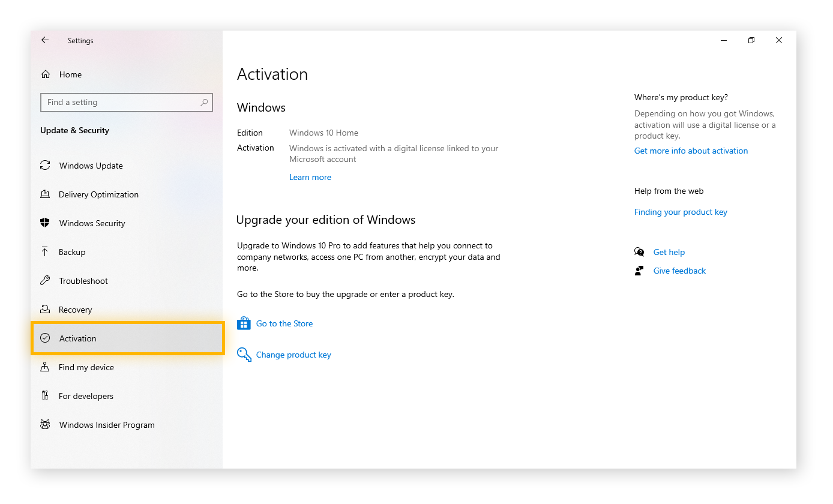Viewport: 833px width, 504px height.
Task: Open Get more info about activation
Action: pos(691,151)
